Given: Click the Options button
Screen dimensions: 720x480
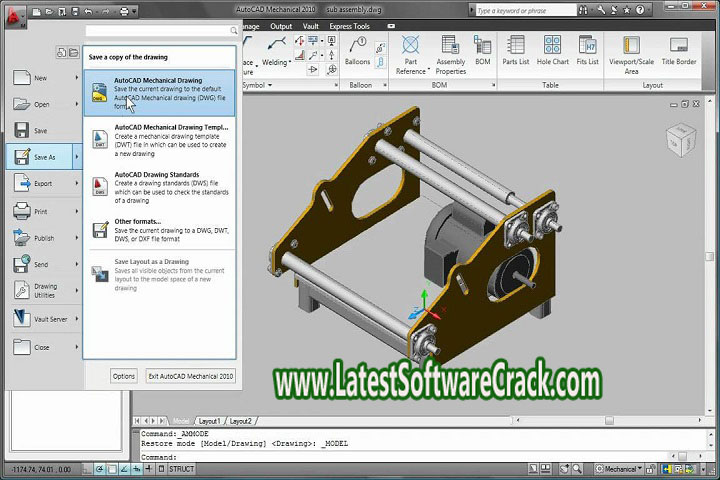Looking at the screenshot, I should [124, 376].
